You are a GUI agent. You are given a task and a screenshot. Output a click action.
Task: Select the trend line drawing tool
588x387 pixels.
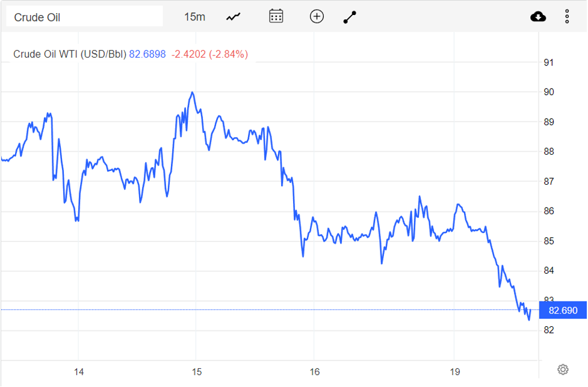coord(350,17)
